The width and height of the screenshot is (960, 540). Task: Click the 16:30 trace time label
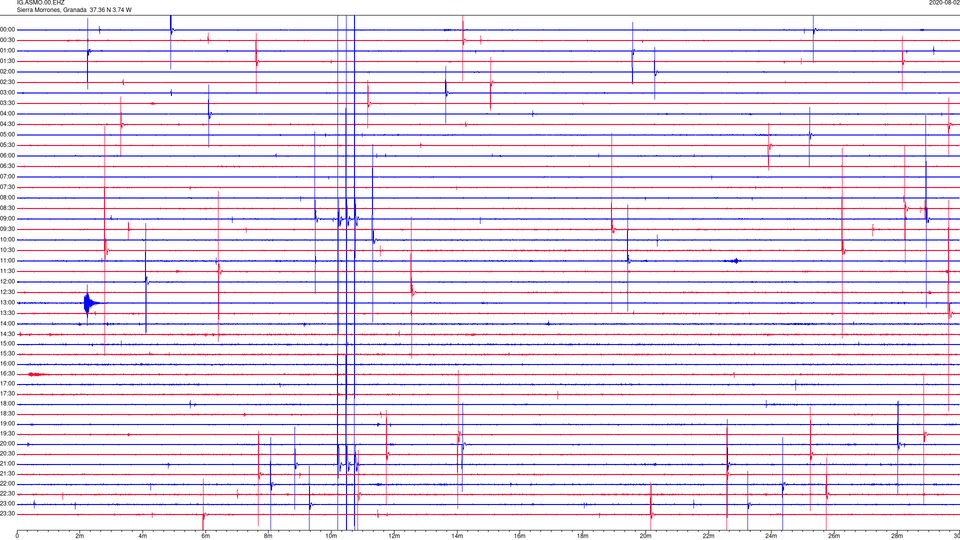8,373
